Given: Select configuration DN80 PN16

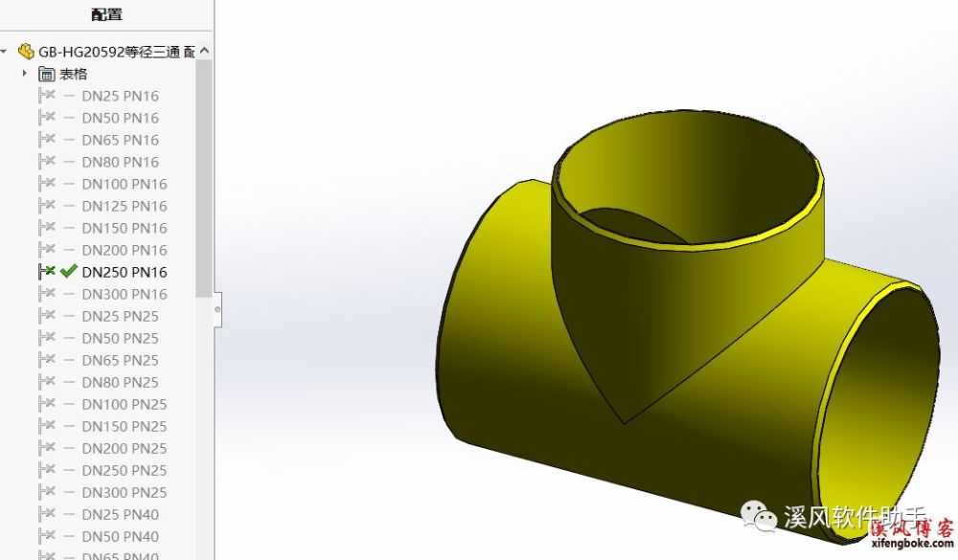Looking at the screenshot, I should (120, 162).
